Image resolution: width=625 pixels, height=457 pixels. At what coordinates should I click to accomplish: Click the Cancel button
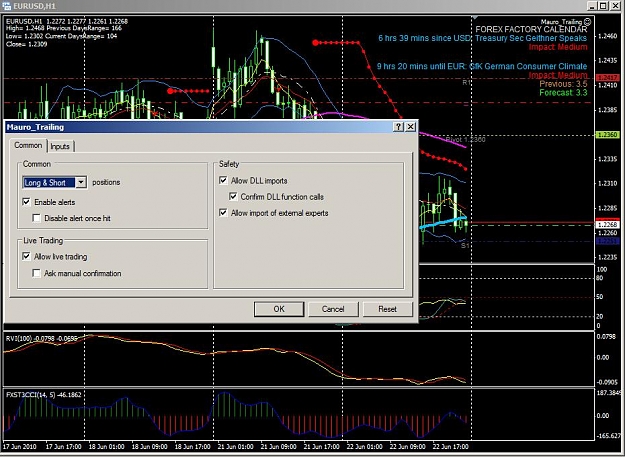[x=333, y=309]
